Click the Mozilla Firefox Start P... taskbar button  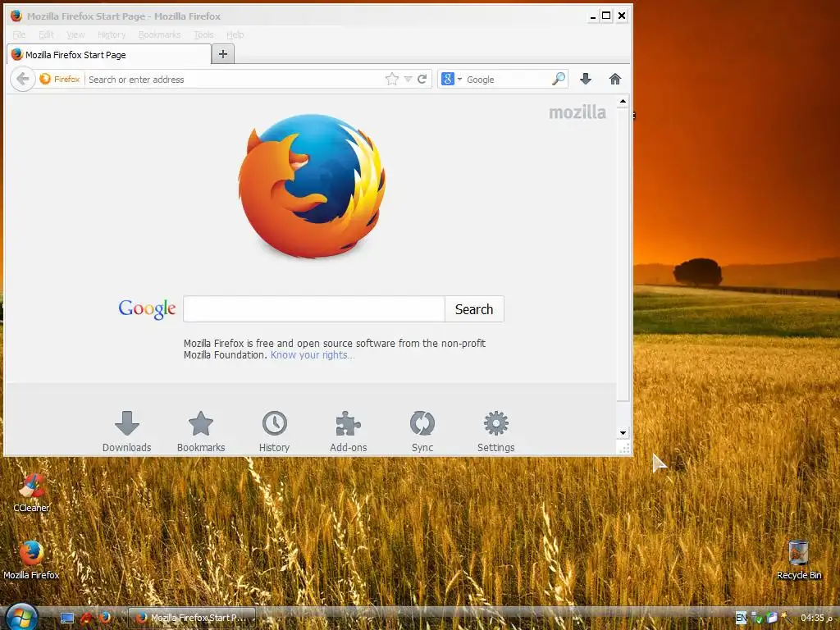[x=192, y=618]
